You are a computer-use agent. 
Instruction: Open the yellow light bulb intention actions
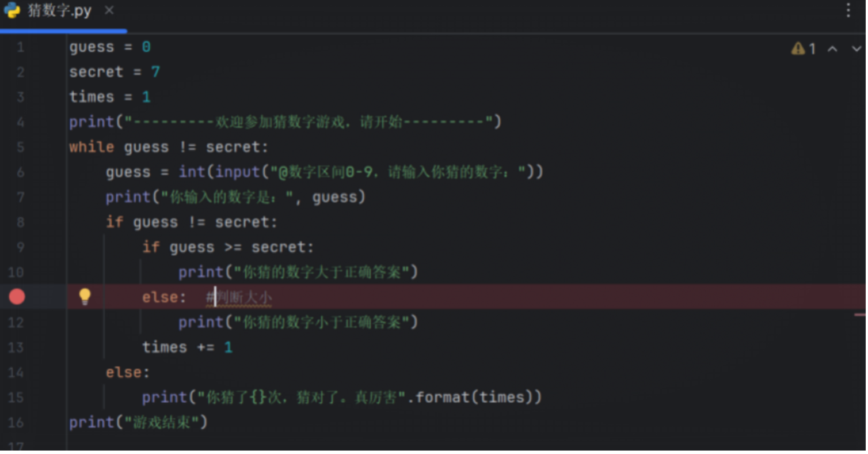(85, 296)
